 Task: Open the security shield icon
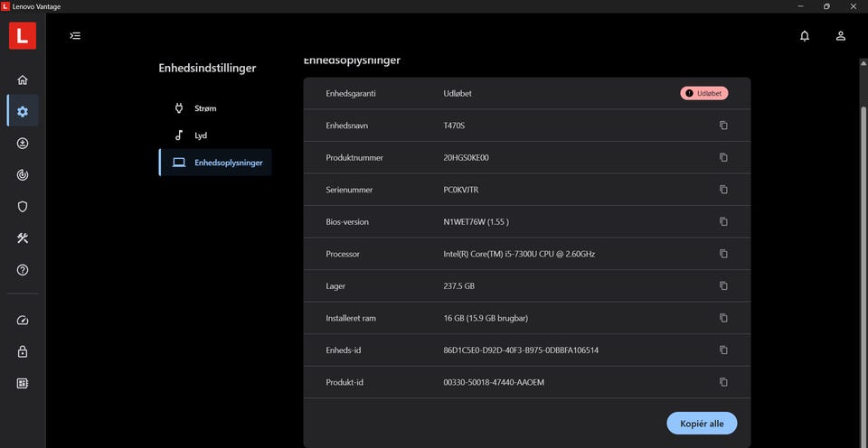pyautogui.click(x=23, y=207)
